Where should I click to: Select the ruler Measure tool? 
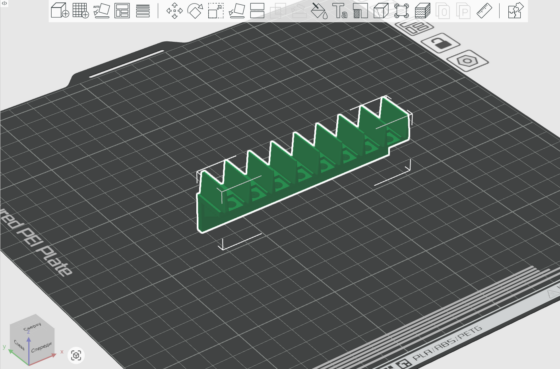coord(484,11)
